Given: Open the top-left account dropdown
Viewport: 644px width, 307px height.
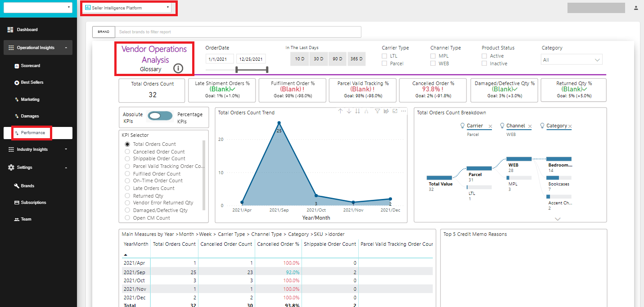Looking at the screenshot, I should coord(38,7).
